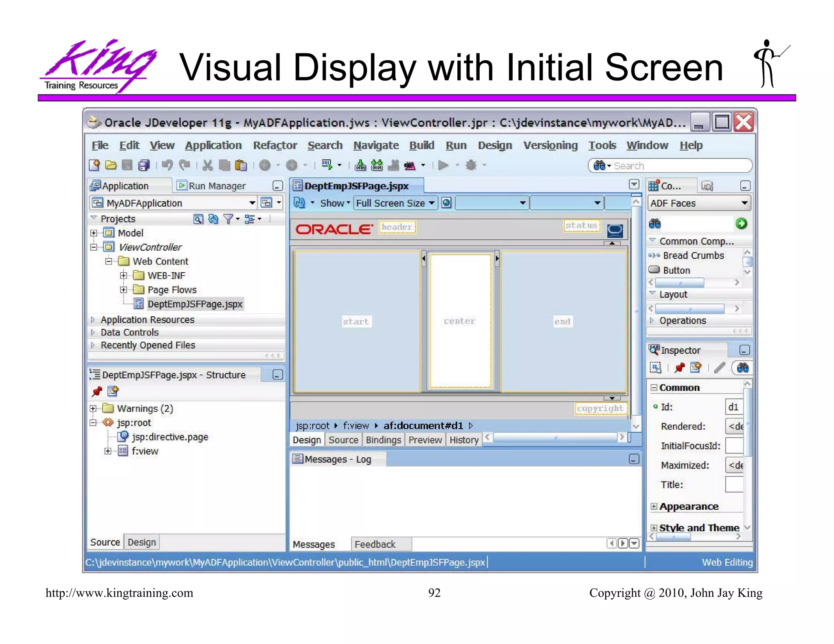Screen dimensions: 834x644
Task: Expand the Warnings (2) node
Action: tap(93, 408)
